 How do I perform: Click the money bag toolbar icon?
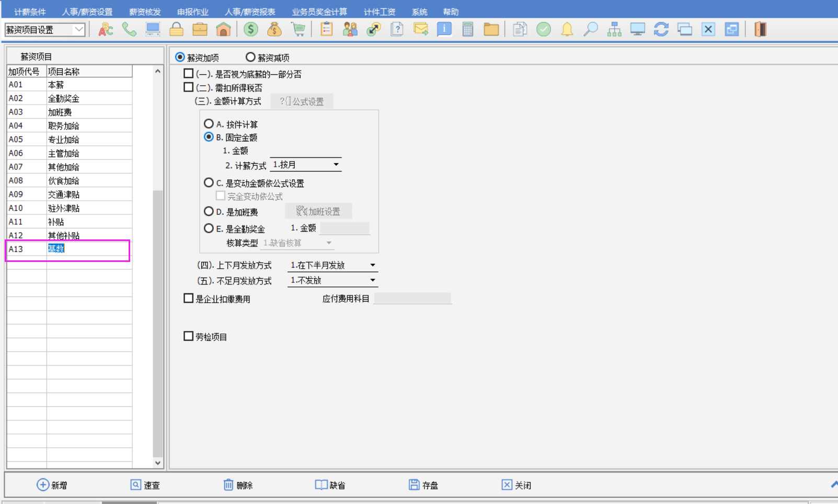tap(274, 29)
